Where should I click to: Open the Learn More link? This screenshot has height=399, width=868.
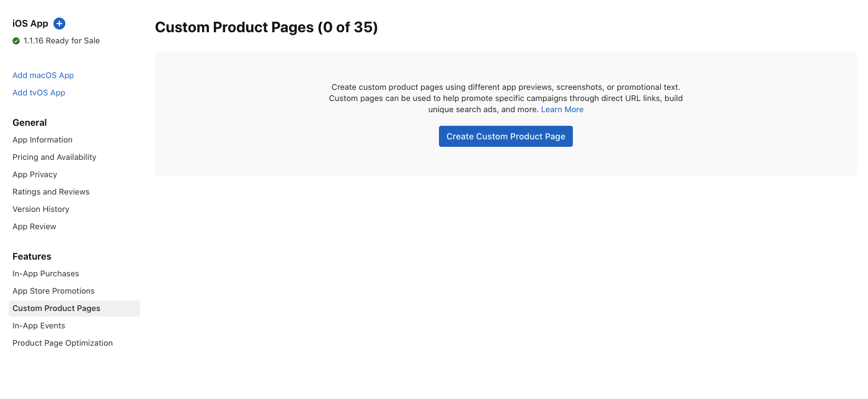[x=562, y=109]
